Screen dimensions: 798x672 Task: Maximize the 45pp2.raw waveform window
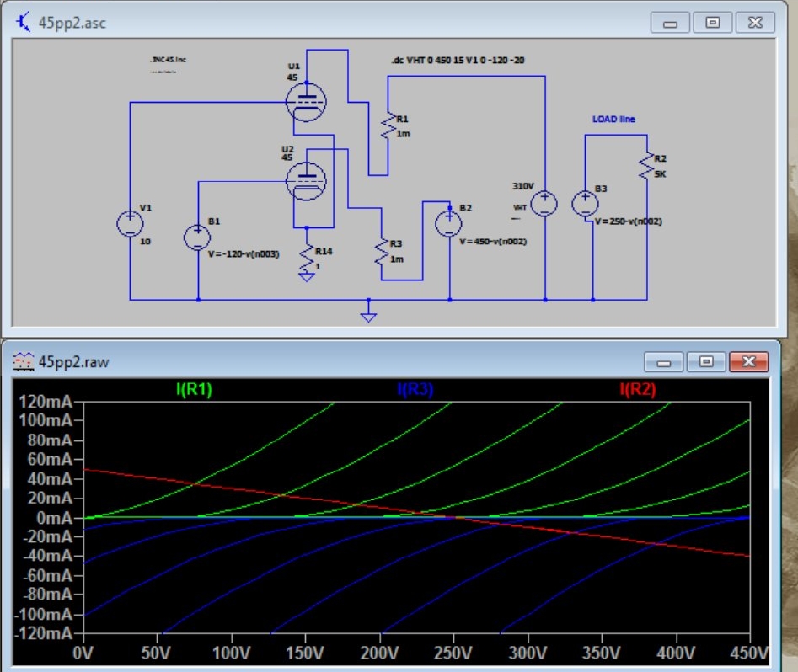coord(706,362)
